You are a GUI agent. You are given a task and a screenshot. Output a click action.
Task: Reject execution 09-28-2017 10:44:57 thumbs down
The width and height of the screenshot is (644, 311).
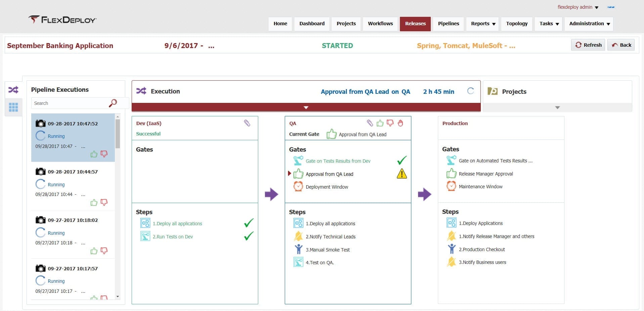point(104,202)
